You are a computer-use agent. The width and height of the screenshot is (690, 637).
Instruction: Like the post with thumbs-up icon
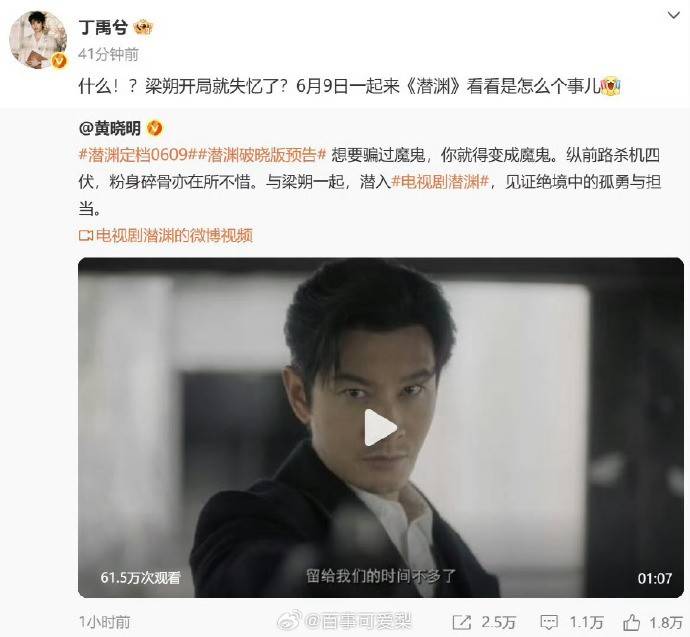[631, 622]
